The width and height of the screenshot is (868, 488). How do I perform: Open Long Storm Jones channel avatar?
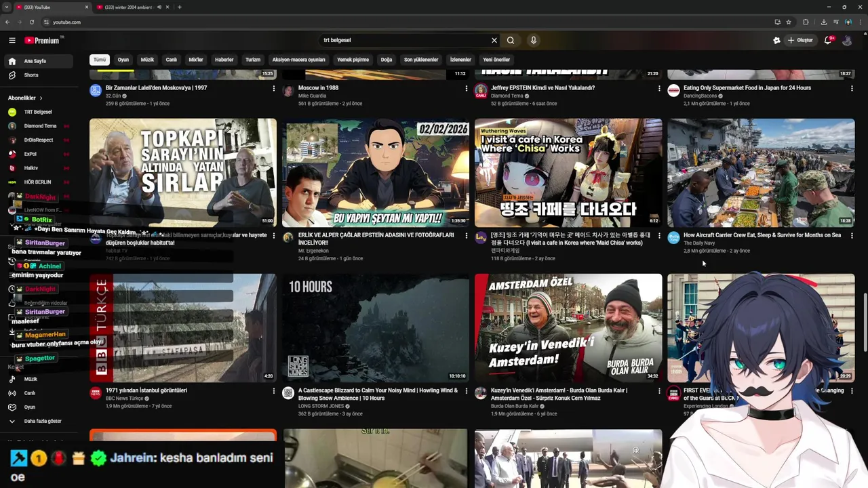pyautogui.click(x=288, y=392)
